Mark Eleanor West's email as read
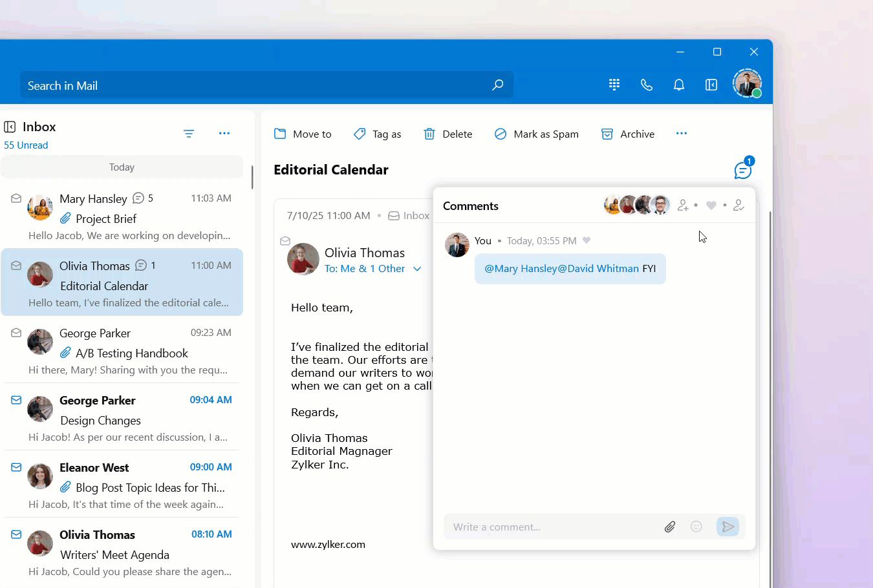Image resolution: width=873 pixels, height=588 pixels. click(16, 467)
